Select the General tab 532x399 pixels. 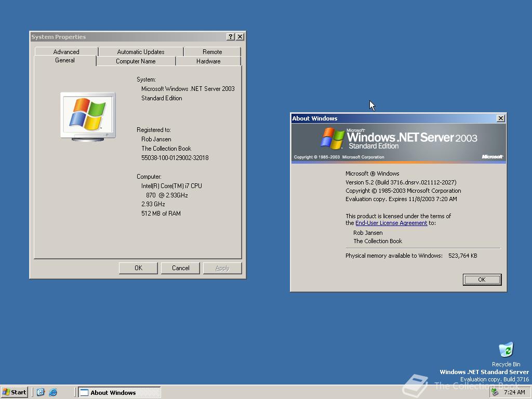click(65, 60)
